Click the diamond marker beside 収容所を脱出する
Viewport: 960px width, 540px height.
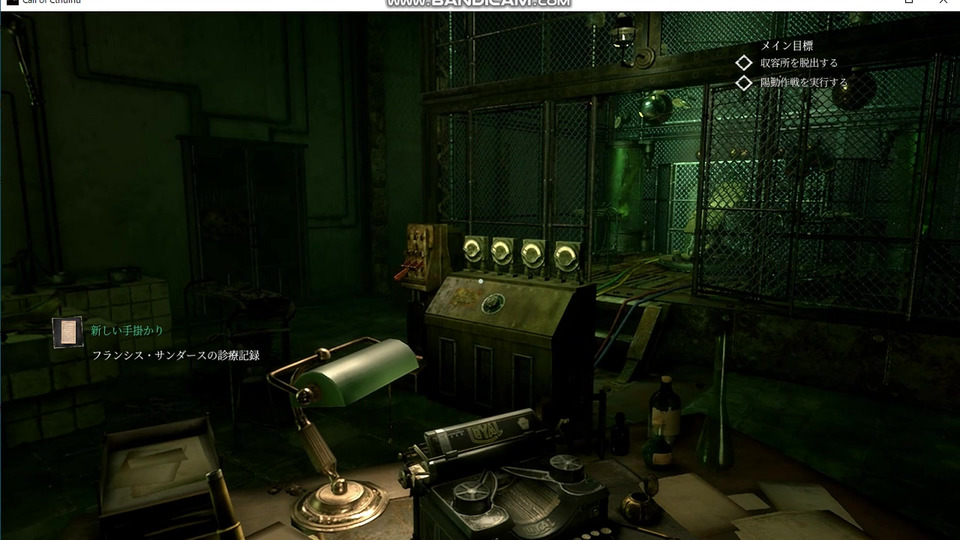pos(744,63)
